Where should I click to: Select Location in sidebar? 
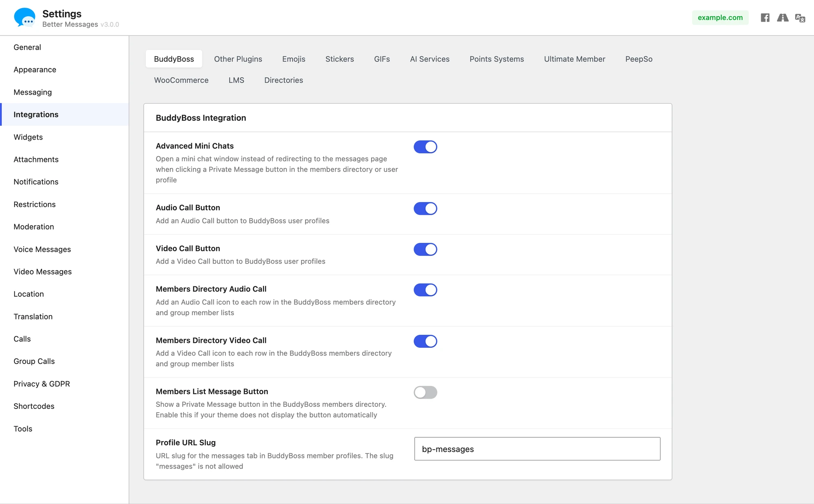[x=64, y=294]
